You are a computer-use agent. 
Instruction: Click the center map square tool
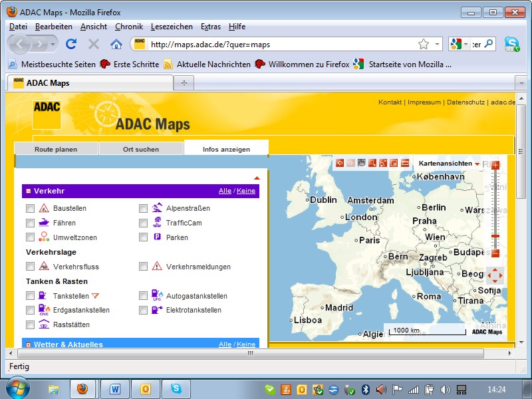pos(394,163)
